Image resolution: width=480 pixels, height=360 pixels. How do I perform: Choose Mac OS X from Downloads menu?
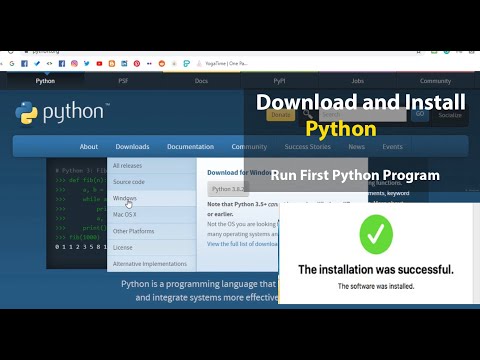coord(152,215)
